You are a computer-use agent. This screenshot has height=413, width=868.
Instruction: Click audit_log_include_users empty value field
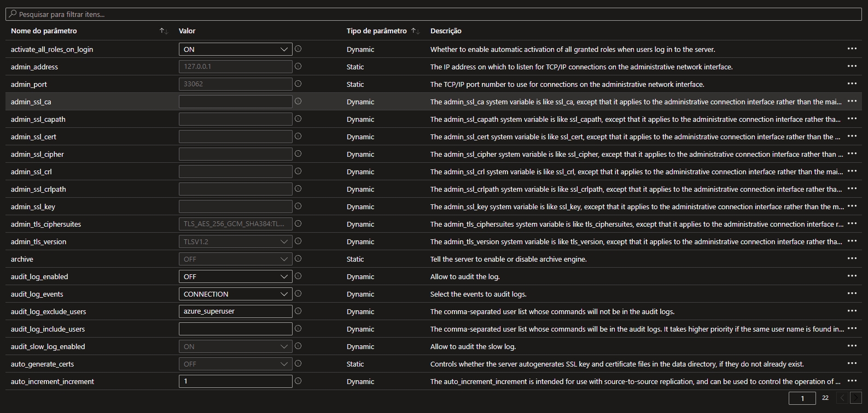tap(235, 329)
